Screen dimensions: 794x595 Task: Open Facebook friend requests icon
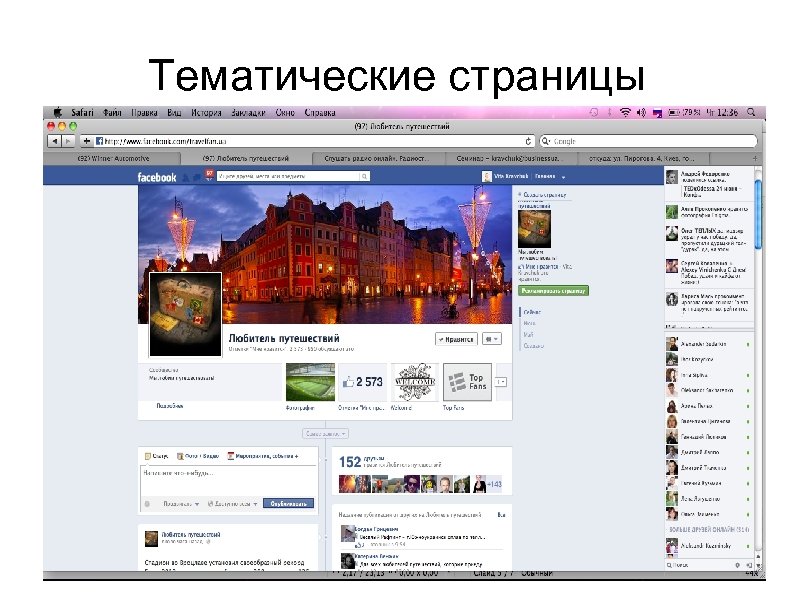pyautogui.click(x=186, y=177)
